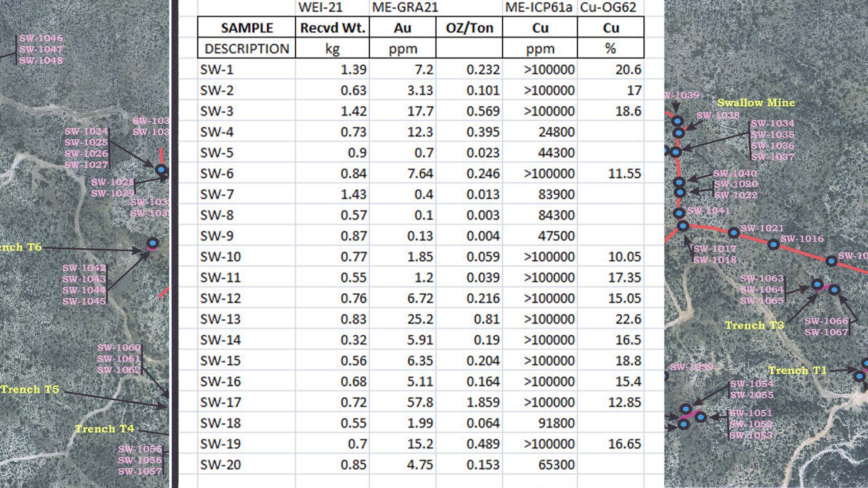The height and width of the screenshot is (488, 868).
Task: Click the Trench T3 label
Action: coord(754,325)
